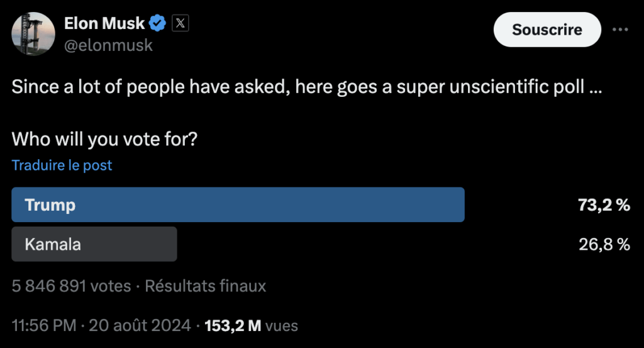Click the 20 août 2024 date

[x=140, y=325]
